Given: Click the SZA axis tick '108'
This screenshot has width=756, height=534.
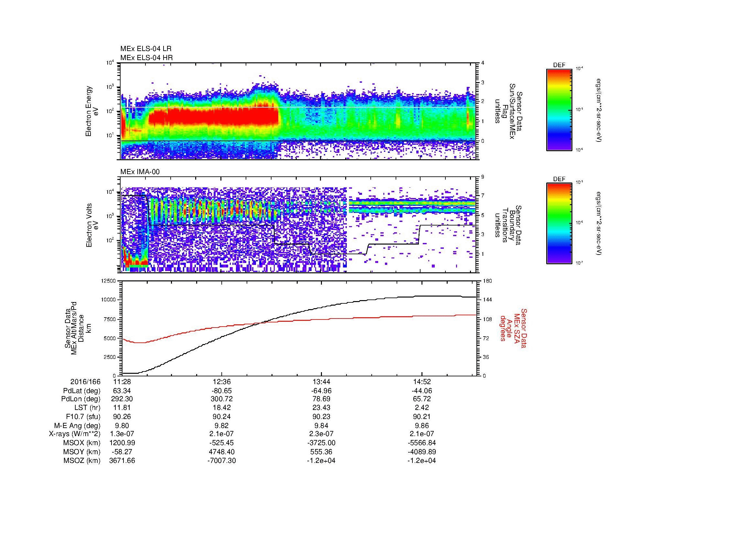Looking at the screenshot, I should (487, 319).
